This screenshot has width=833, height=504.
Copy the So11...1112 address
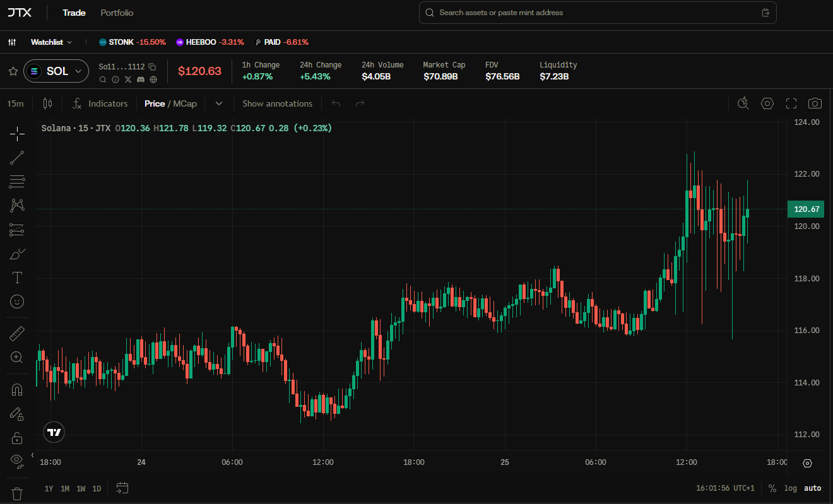[152, 66]
